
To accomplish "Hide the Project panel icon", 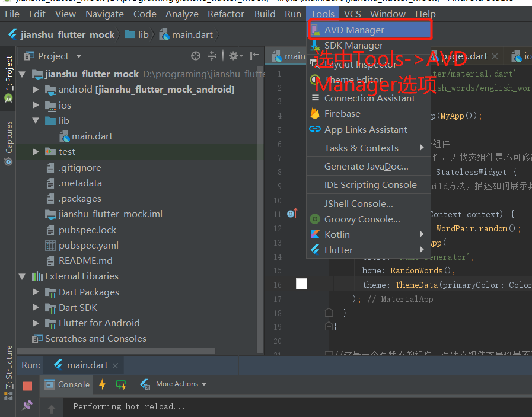I will (x=254, y=56).
